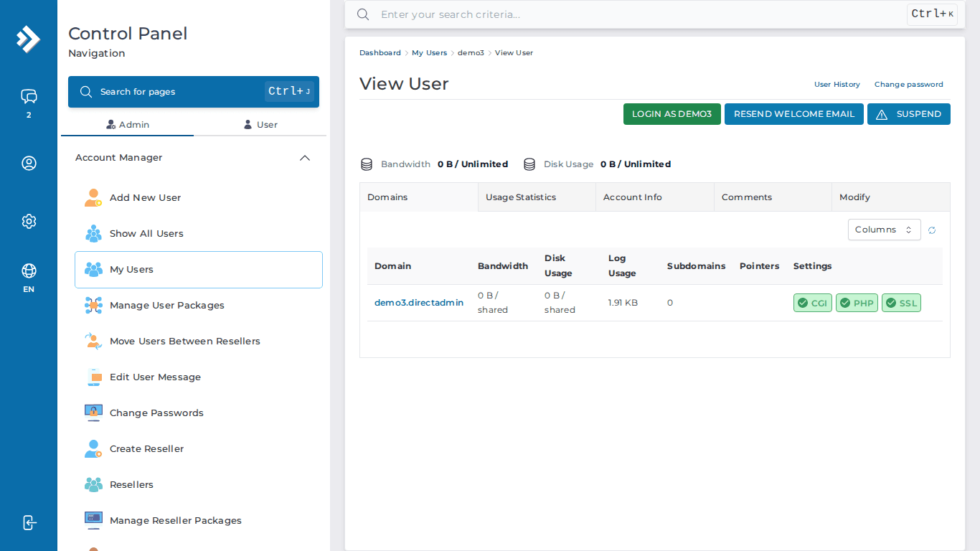Viewport: 980px width, 551px height.
Task: Toggle PHP for the demo3 domain
Action: (x=857, y=303)
